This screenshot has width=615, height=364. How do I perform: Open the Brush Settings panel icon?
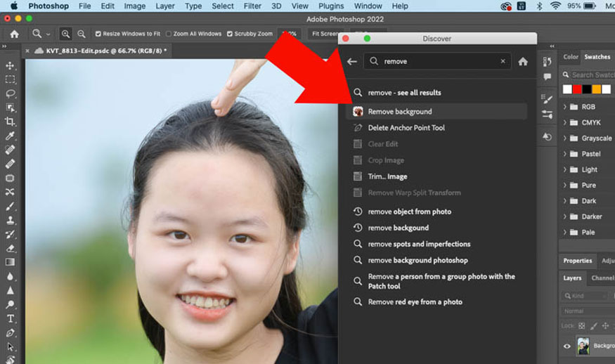(x=547, y=99)
